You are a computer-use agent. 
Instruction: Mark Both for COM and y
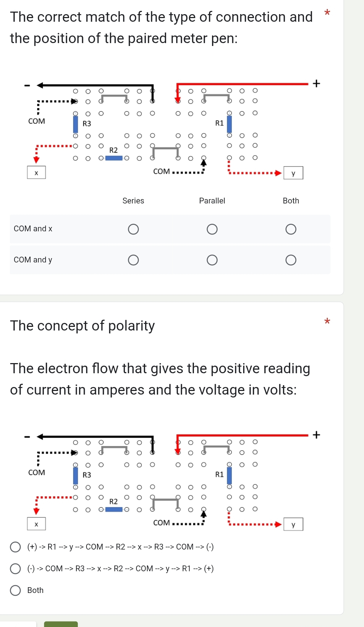point(291,260)
